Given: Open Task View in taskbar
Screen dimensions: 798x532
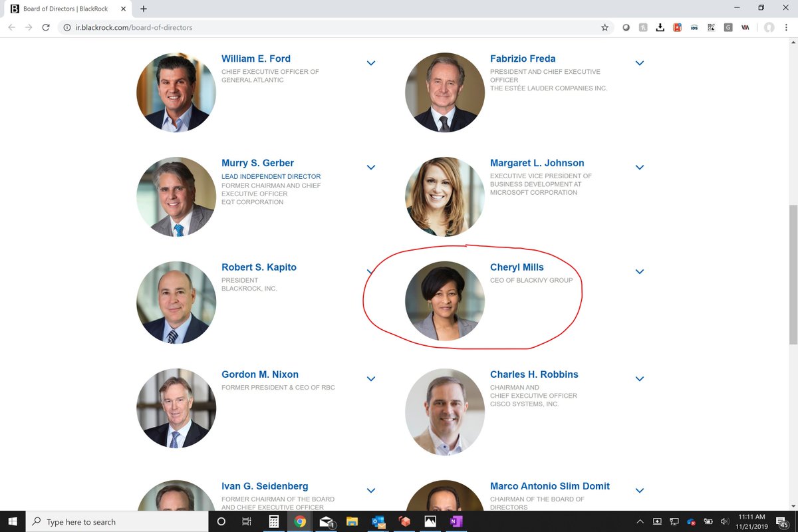Looking at the screenshot, I should pos(247,521).
